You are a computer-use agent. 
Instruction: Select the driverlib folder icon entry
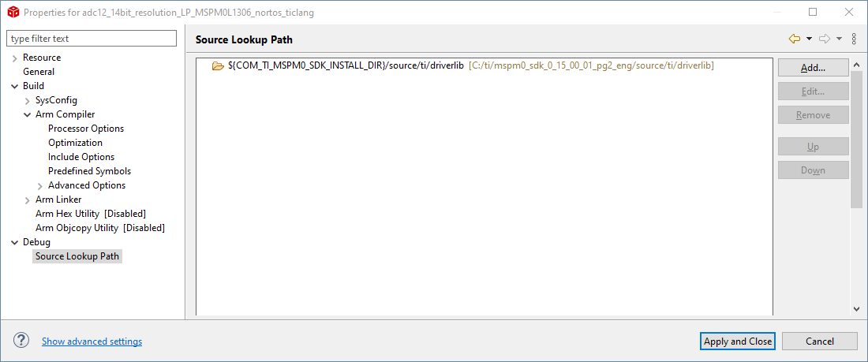click(x=218, y=66)
